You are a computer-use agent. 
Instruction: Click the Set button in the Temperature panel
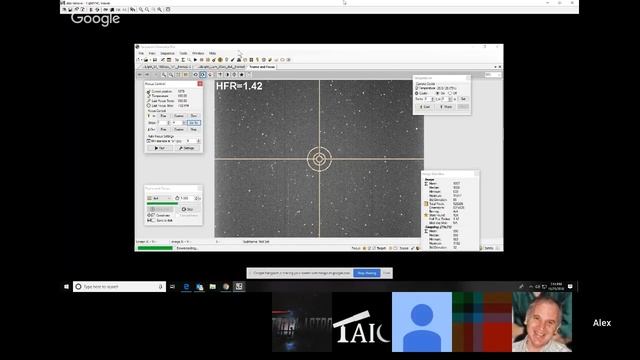click(463, 99)
